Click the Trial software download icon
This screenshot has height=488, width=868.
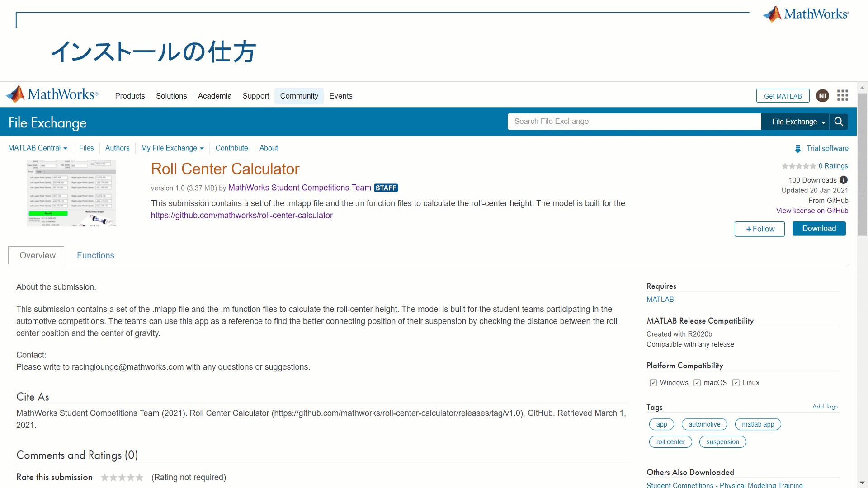coord(798,149)
